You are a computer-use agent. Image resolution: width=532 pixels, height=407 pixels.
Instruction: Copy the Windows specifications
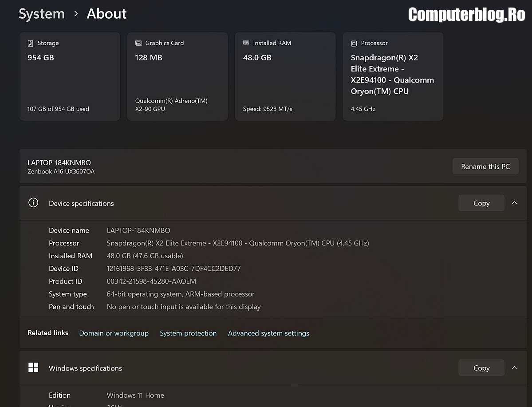coord(481,367)
